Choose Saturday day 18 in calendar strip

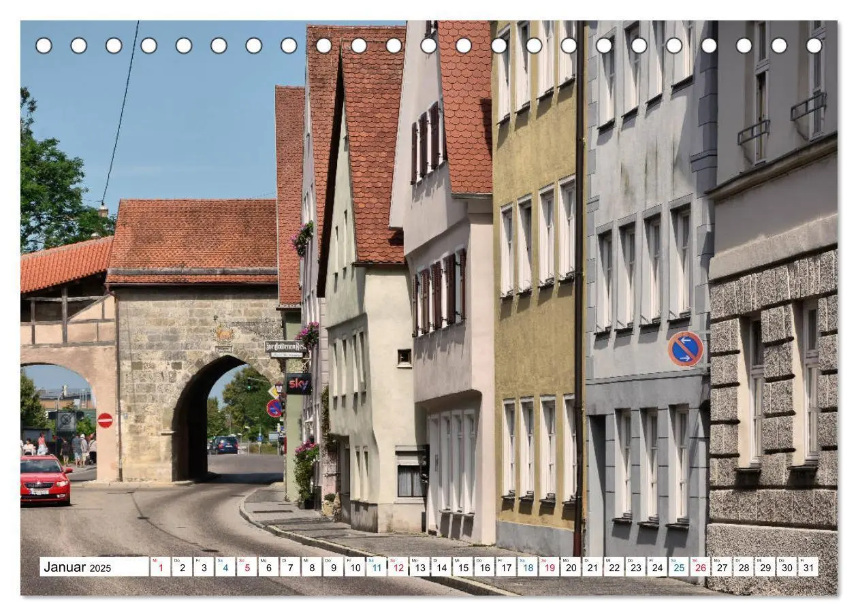pyautogui.click(x=528, y=566)
